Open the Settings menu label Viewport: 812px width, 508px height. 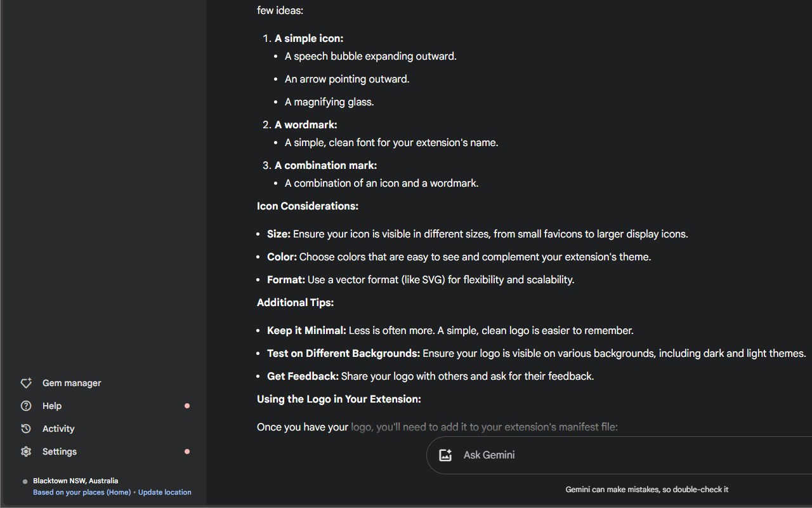coord(60,451)
